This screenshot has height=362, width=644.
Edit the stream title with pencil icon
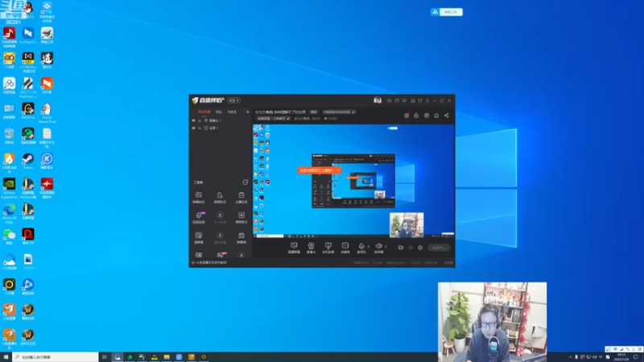click(x=353, y=112)
